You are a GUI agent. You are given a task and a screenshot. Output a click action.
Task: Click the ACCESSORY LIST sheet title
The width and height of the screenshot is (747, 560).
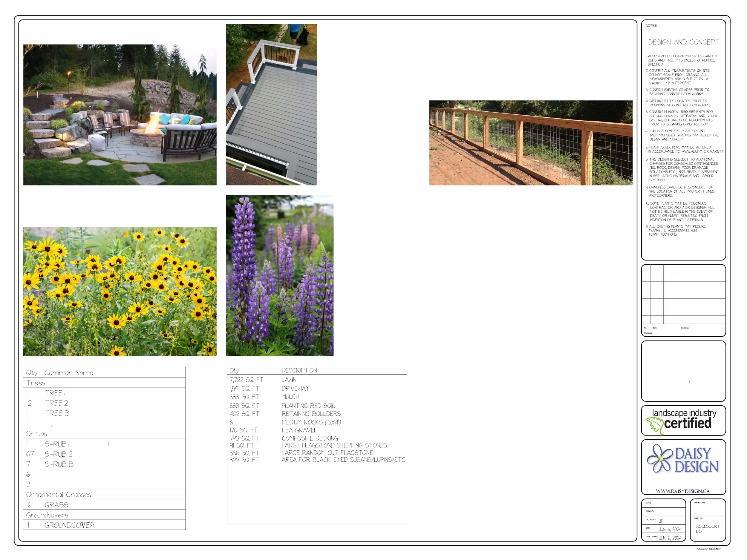(x=707, y=529)
